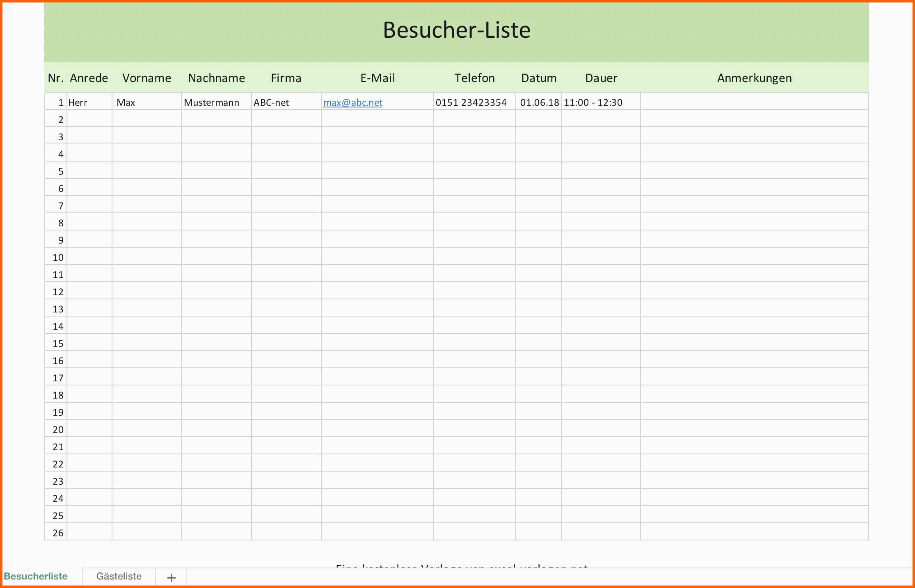This screenshot has height=588, width=915.
Task: Switch to the Gästeliste sheet tab
Action: point(119,576)
